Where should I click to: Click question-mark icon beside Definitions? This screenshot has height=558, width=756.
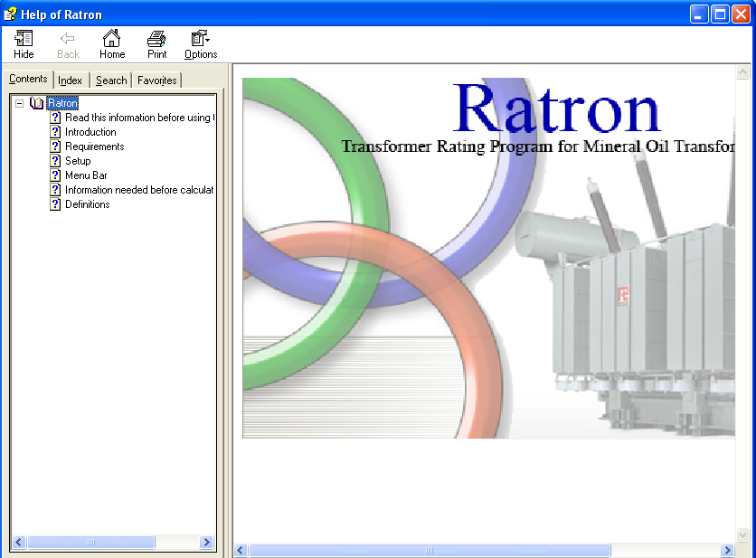pyautogui.click(x=55, y=204)
